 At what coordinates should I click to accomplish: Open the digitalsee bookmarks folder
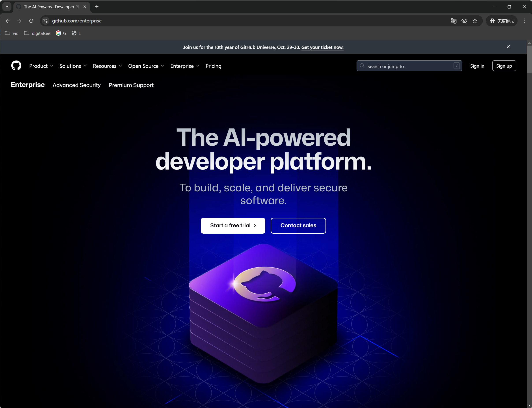tap(37, 33)
